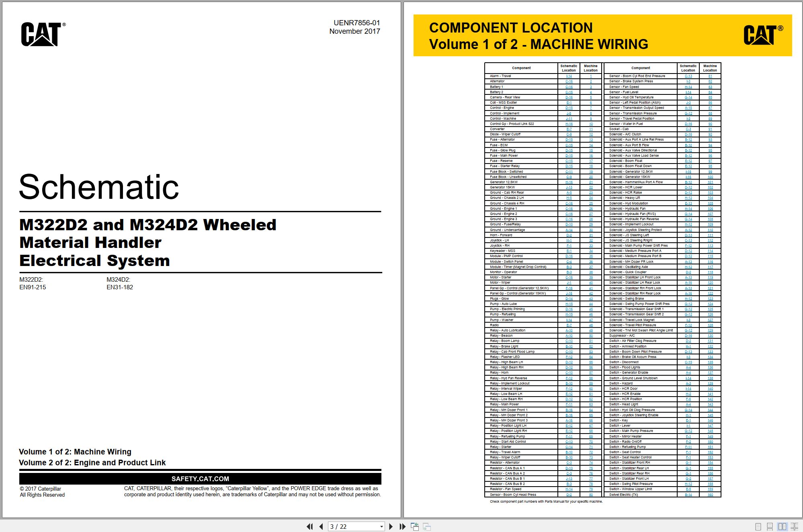
Task: Go to the previous page
Action: pos(321,526)
